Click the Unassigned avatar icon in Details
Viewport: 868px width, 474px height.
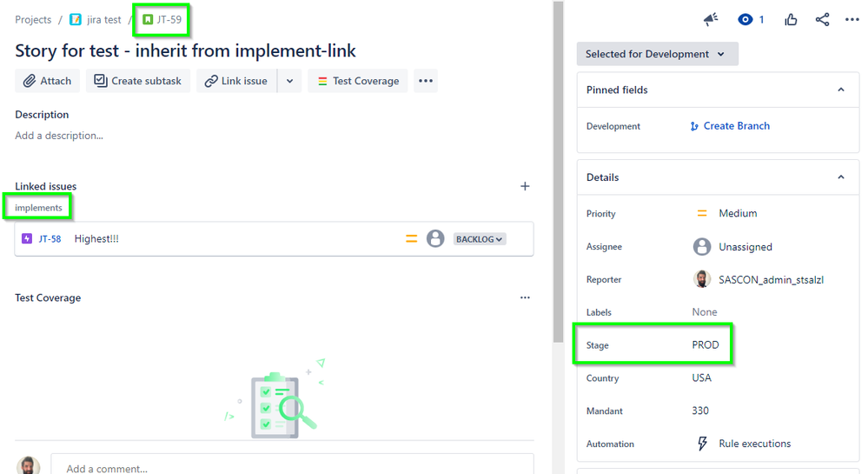(702, 247)
